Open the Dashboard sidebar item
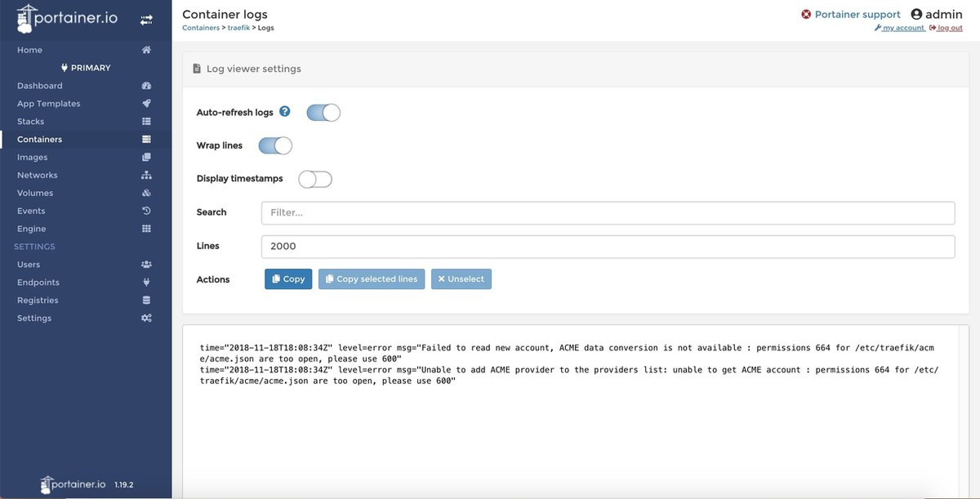The width and height of the screenshot is (980, 499). coord(86,86)
